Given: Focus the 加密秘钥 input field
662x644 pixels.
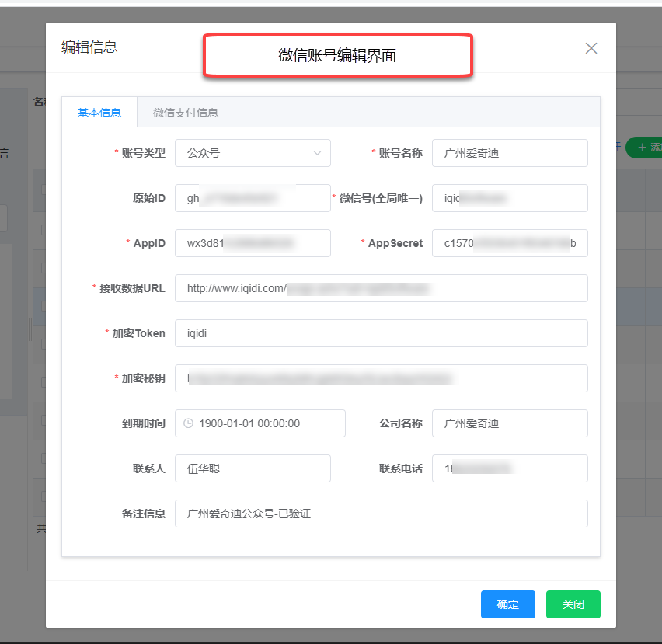Looking at the screenshot, I should (382, 378).
